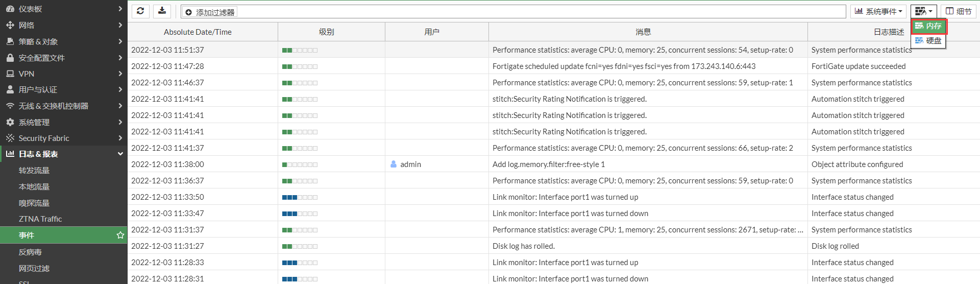Click level bar of 11:33:50 log entry
The height and width of the screenshot is (284, 980).
click(x=300, y=197)
